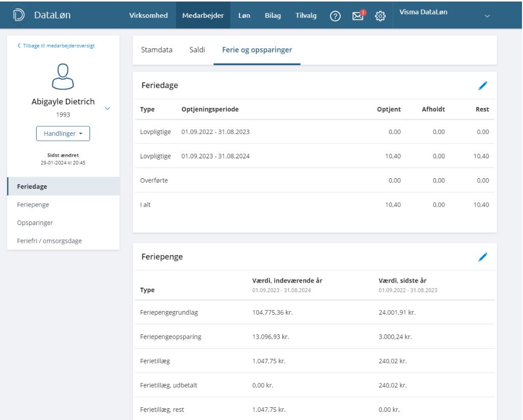
Task: Open the Bilag menu
Action: tap(273, 15)
